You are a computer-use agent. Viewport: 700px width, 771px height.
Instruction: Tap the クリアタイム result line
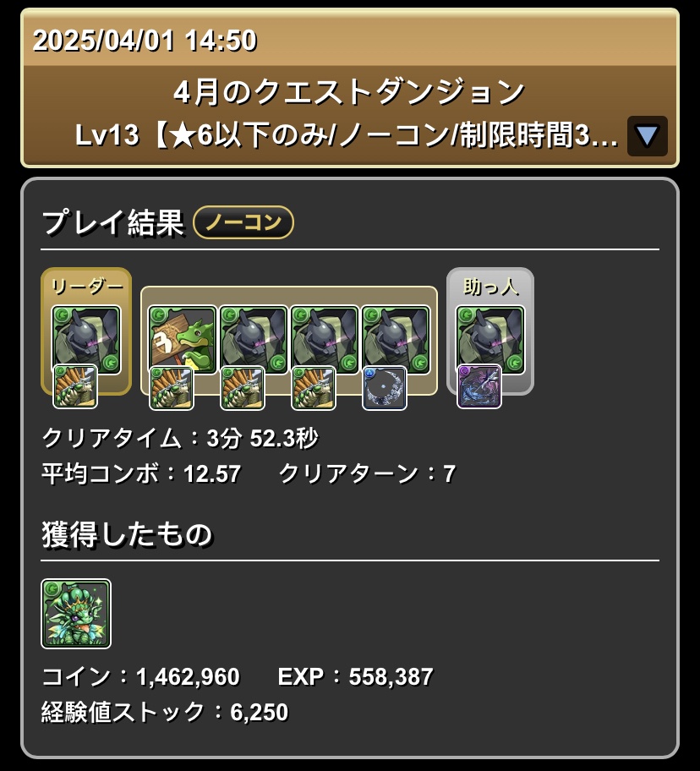pos(180,438)
